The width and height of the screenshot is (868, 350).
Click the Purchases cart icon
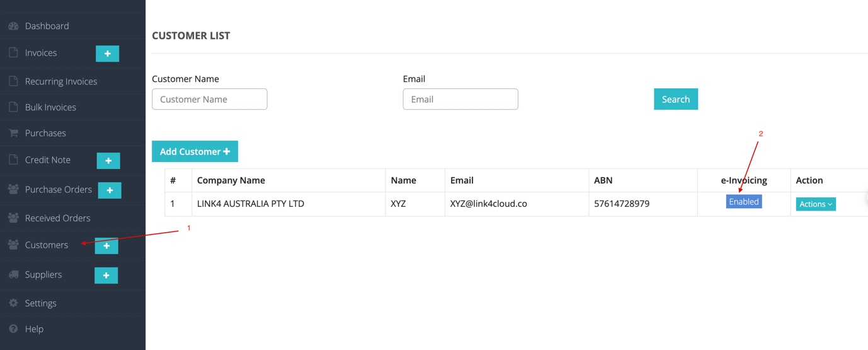point(13,133)
